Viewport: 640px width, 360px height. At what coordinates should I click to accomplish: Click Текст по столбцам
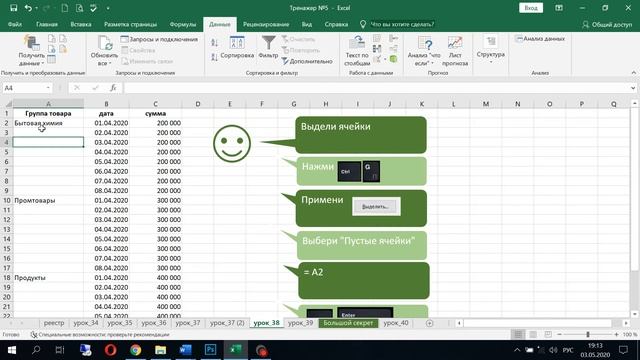[357, 51]
